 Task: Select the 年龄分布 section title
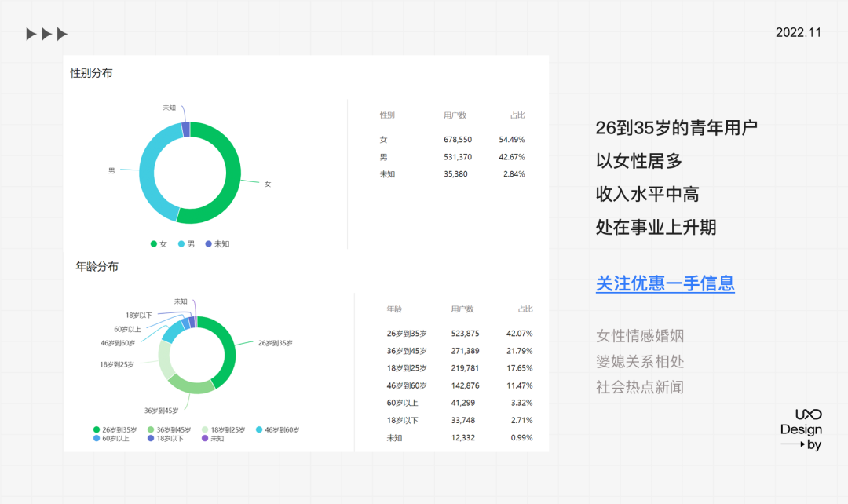coord(97,267)
